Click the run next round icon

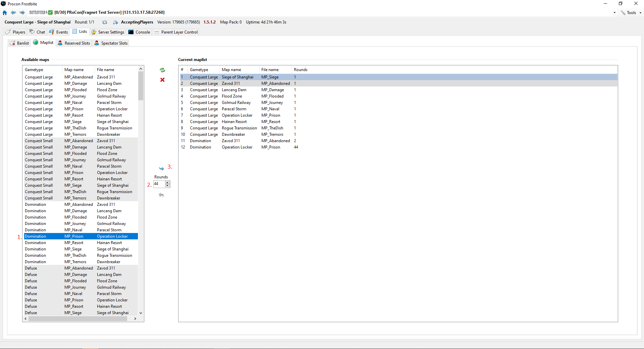[115, 22]
